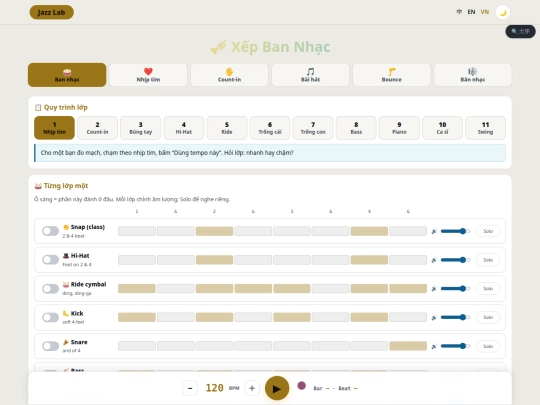
Task: Click the 120 BPM value
Action: click(215, 388)
